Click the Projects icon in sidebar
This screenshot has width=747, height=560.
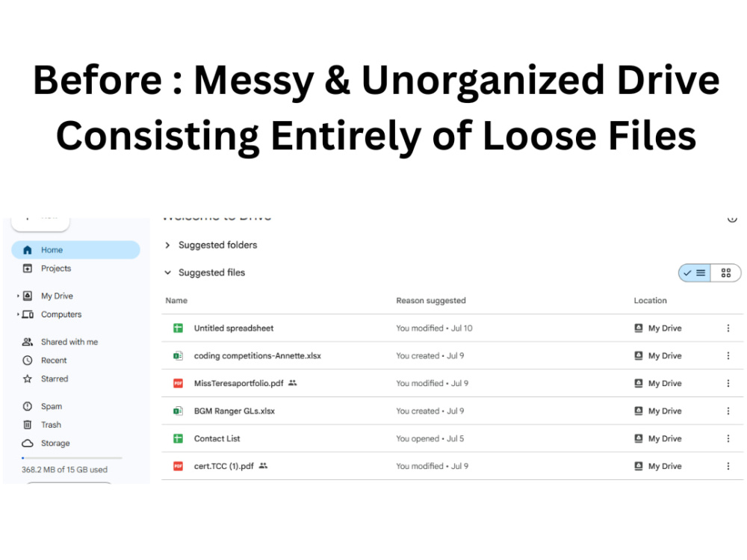[x=28, y=269]
